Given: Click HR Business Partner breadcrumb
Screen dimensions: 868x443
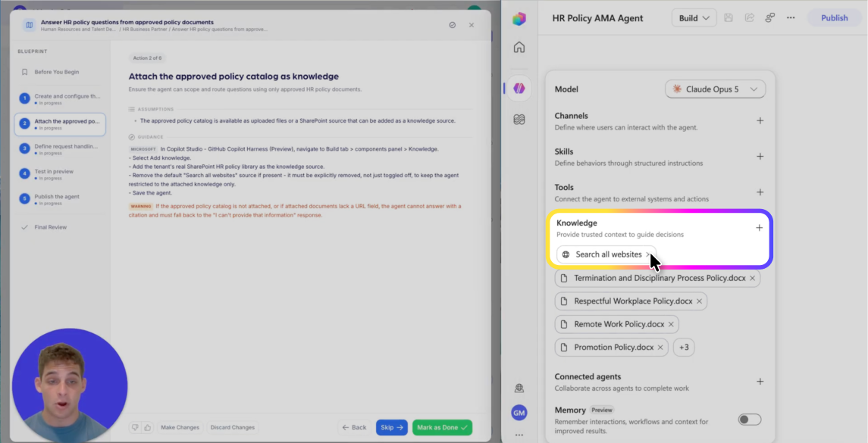Looking at the screenshot, I should point(144,30).
